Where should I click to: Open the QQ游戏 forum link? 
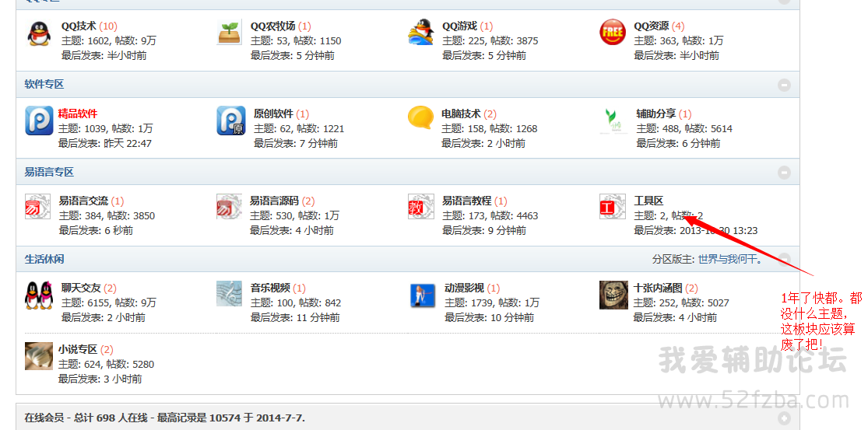[459, 26]
